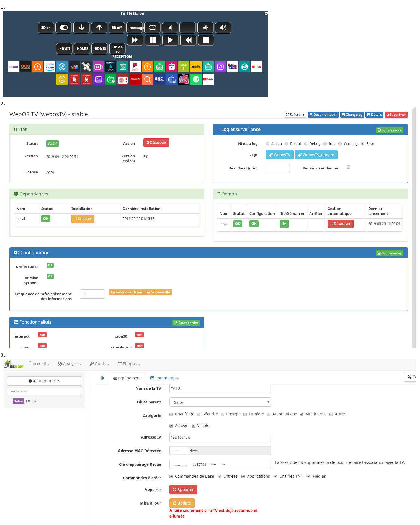Switch TV input to HDMI1
The height and width of the screenshot is (525, 420).
coord(64,49)
